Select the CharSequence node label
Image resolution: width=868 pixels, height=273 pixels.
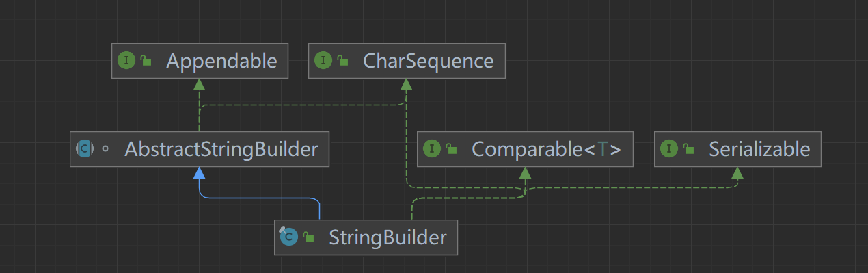(x=428, y=60)
